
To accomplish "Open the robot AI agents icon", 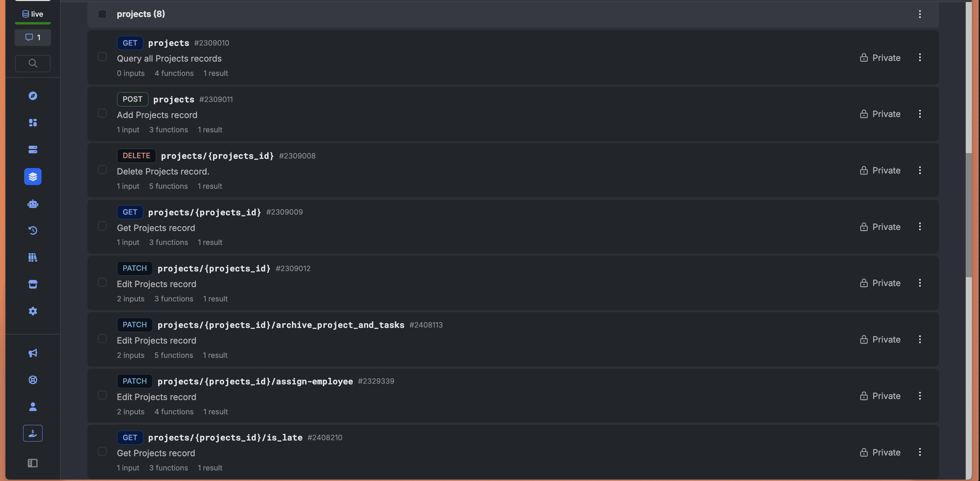I will click(x=33, y=204).
